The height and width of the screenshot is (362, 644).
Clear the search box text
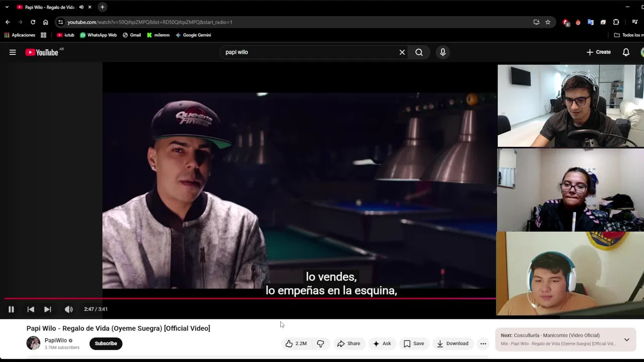(x=402, y=52)
